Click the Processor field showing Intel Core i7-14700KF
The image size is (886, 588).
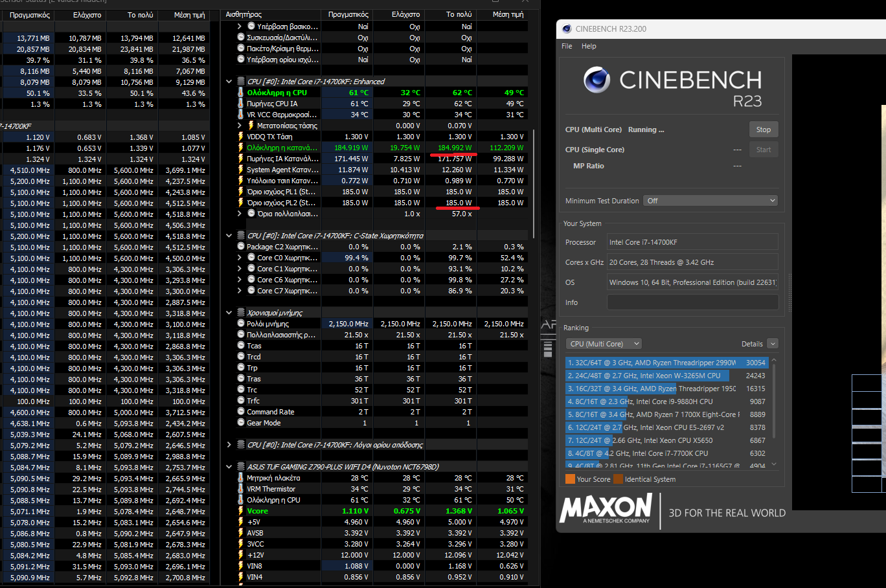click(692, 242)
